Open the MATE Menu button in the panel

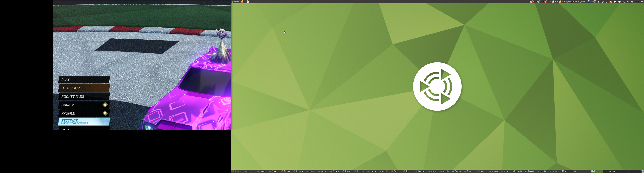pyautogui.click(x=235, y=2)
